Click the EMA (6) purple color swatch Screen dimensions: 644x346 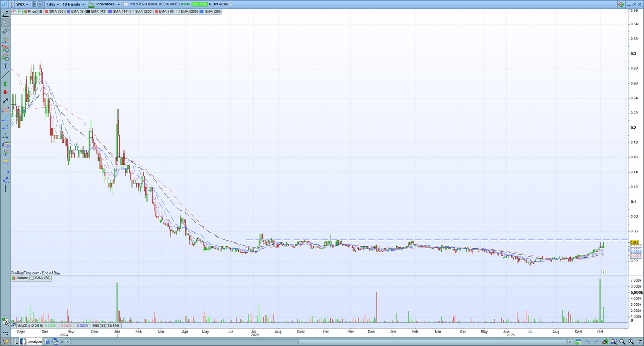point(68,12)
